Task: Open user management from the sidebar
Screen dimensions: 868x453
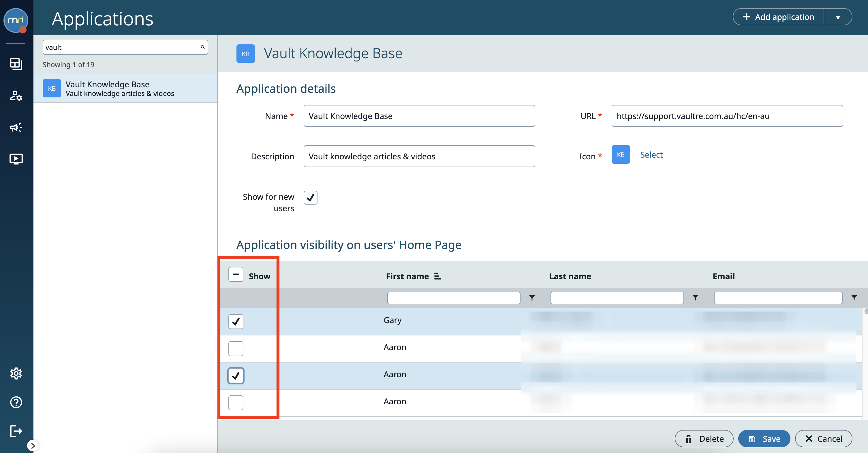Action: click(16, 96)
